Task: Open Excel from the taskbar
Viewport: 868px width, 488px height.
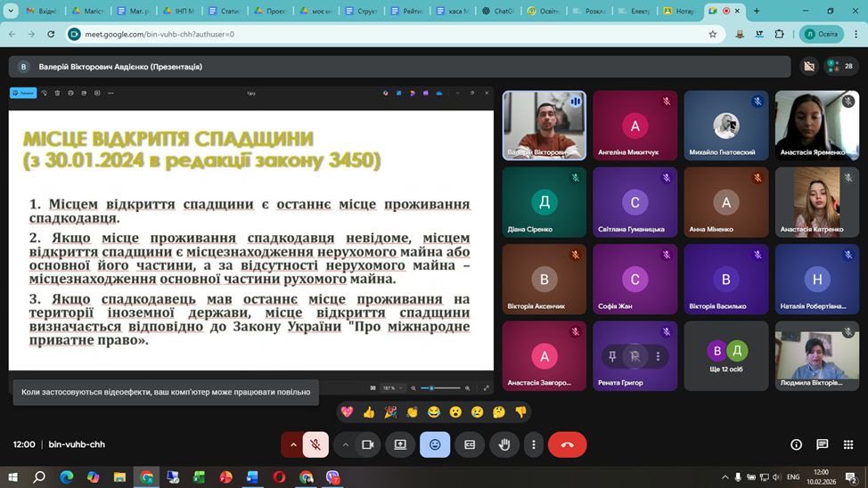Action: 200,477
